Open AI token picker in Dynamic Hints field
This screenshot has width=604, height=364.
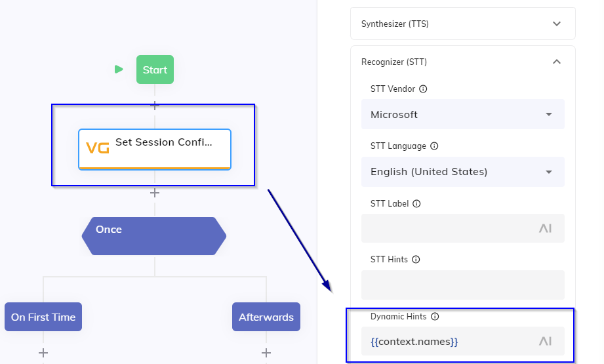[x=545, y=341]
